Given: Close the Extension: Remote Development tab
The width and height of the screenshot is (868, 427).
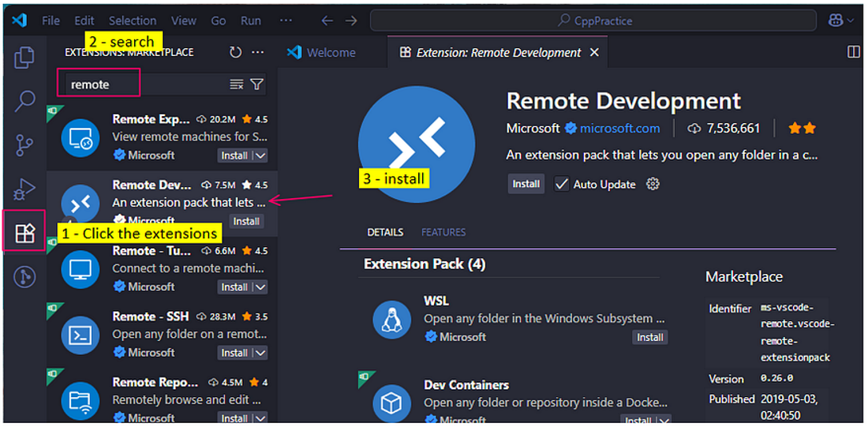Looking at the screenshot, I should click(594, 53).
